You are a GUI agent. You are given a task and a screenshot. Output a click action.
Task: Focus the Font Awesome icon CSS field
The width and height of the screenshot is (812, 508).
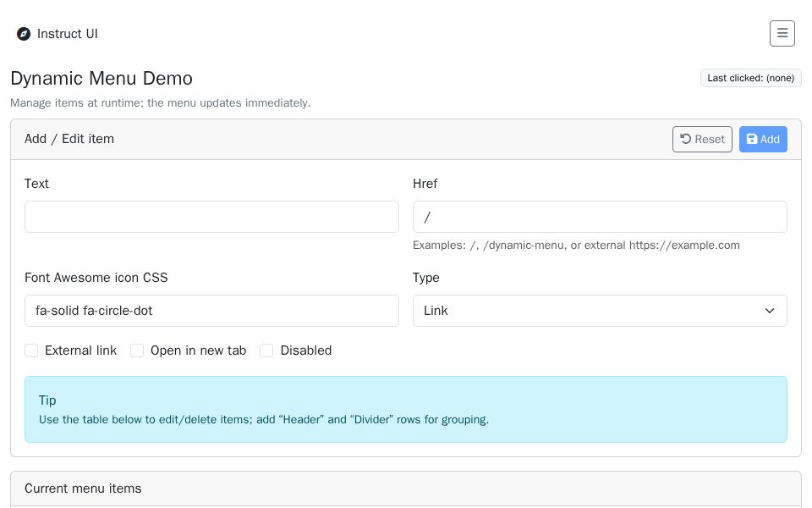tap(211, 311)
